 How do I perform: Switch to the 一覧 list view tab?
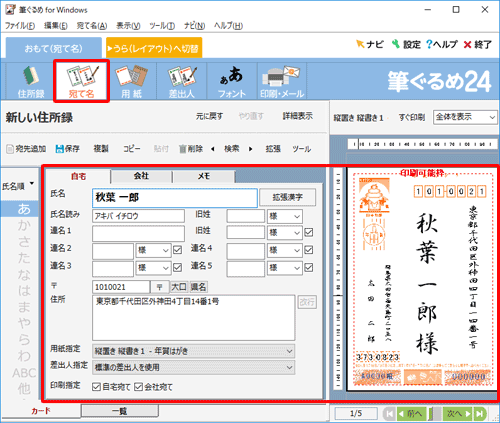pos(119,411)
